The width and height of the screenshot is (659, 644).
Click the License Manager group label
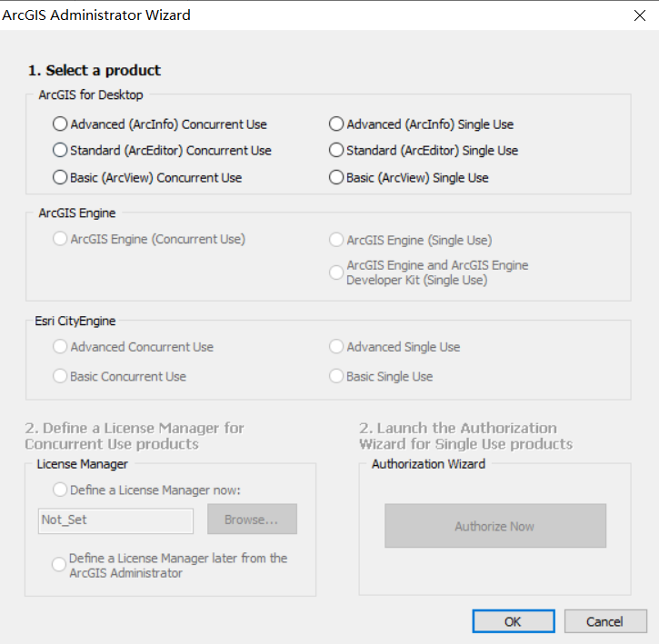[83, 464]
